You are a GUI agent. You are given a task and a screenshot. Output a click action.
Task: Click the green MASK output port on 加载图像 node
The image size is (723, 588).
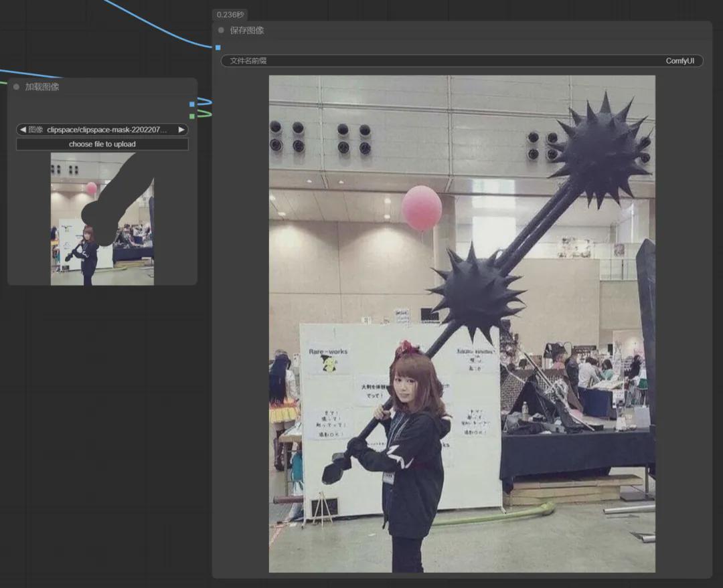pos(191,116)
